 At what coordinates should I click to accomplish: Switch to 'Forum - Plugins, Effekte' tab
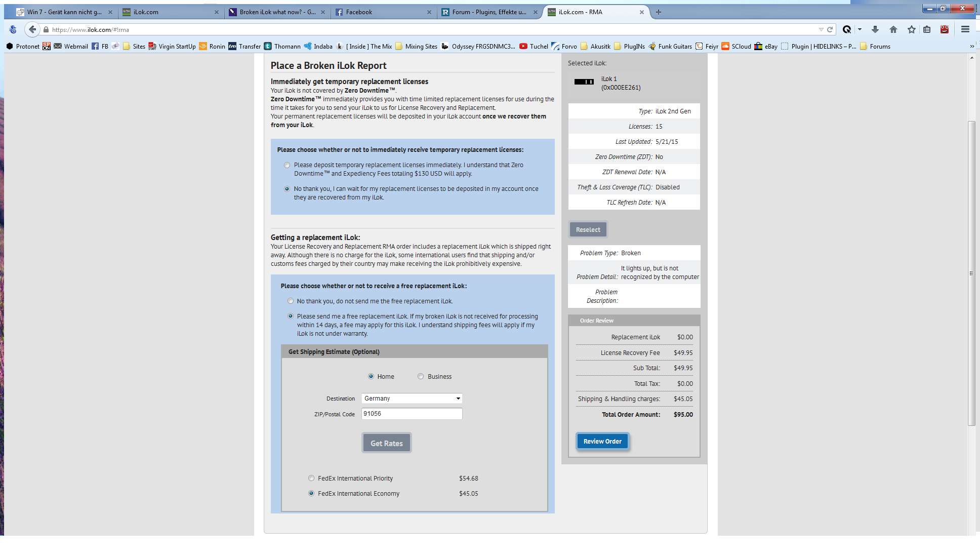489,12
